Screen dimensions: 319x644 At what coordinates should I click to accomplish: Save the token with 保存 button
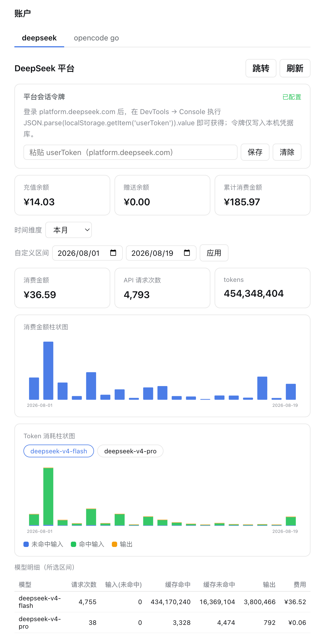(x=255, y=152)
